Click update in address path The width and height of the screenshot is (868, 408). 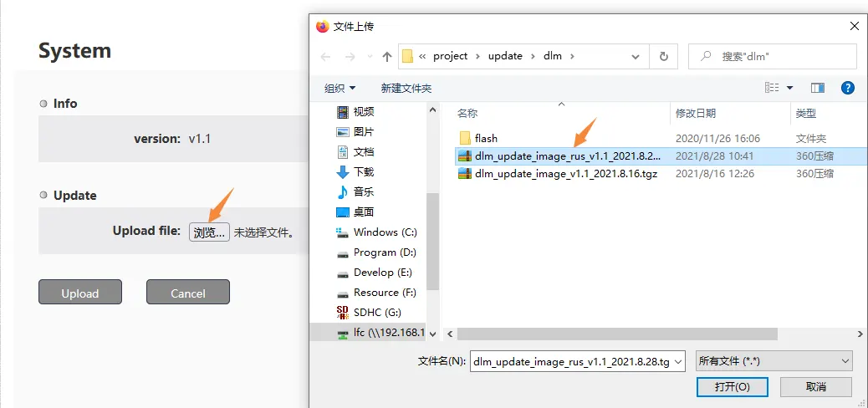click(505, 56)
